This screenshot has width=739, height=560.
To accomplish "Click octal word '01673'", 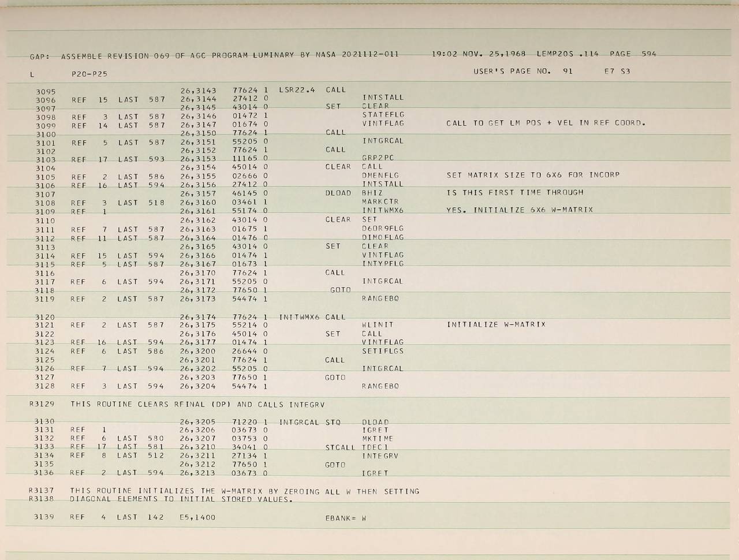I will coord(244,264).
